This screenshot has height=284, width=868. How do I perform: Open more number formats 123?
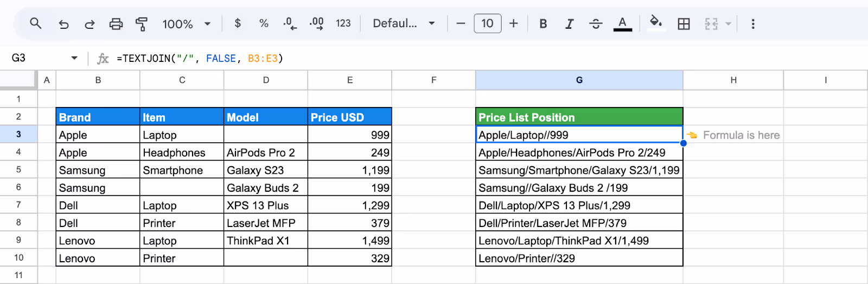point(343,23)
